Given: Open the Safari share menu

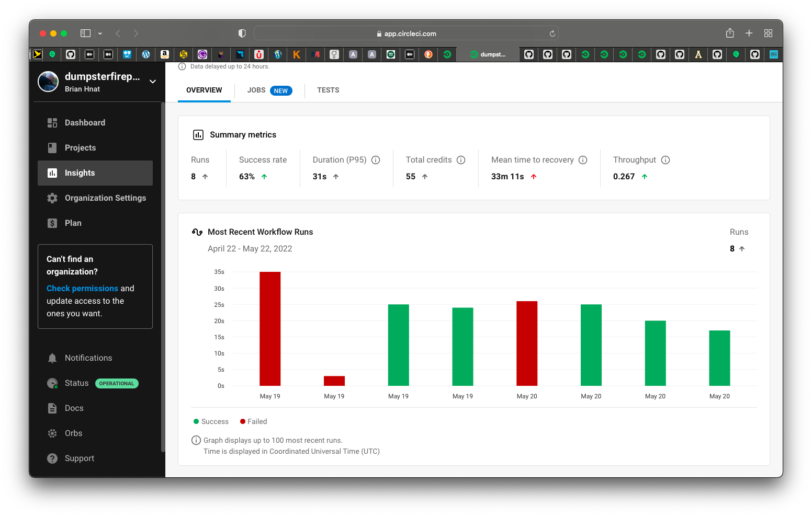Looking at the screenshot, I should coord(730,33).
